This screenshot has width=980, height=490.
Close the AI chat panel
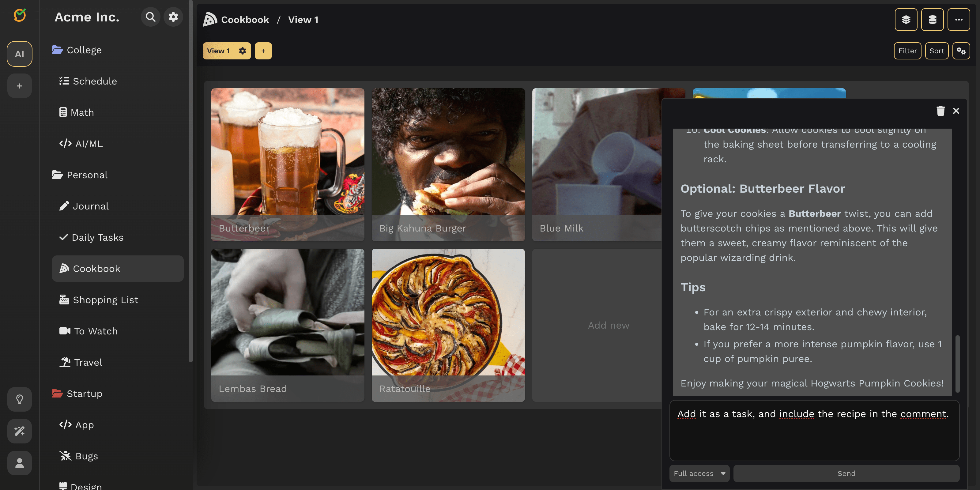[x=956, y=111]
